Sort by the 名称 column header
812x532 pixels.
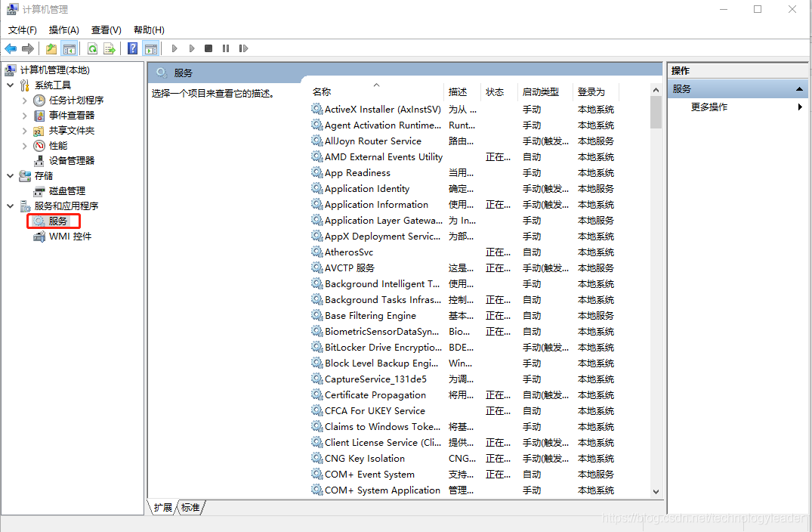click(376, 91)
